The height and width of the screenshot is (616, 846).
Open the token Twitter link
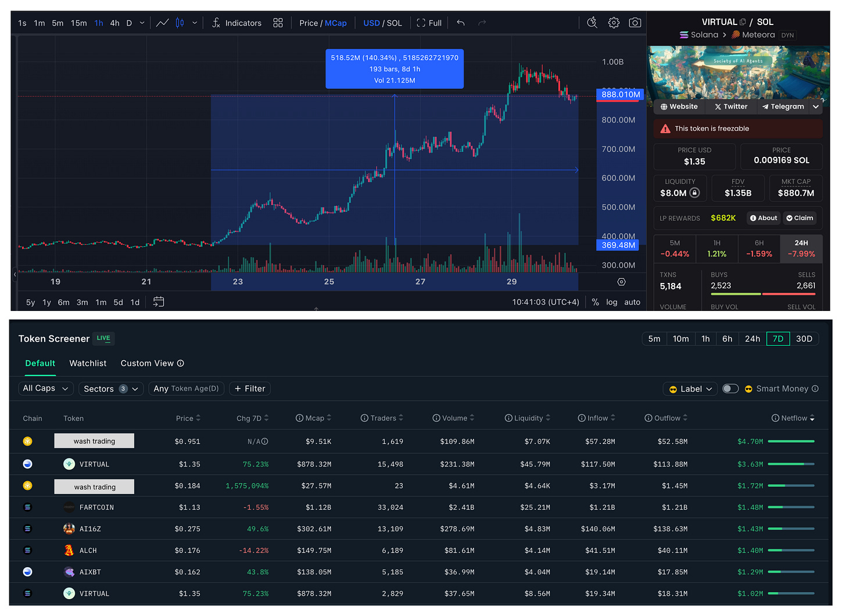coord(731,107)
